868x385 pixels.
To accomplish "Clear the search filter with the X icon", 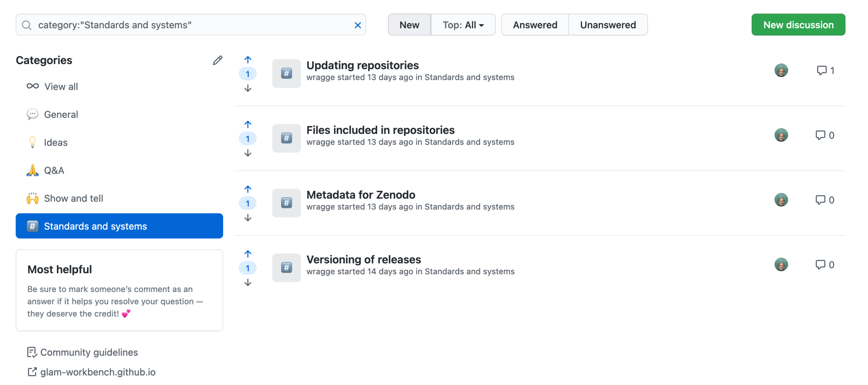I will (358, 25).
